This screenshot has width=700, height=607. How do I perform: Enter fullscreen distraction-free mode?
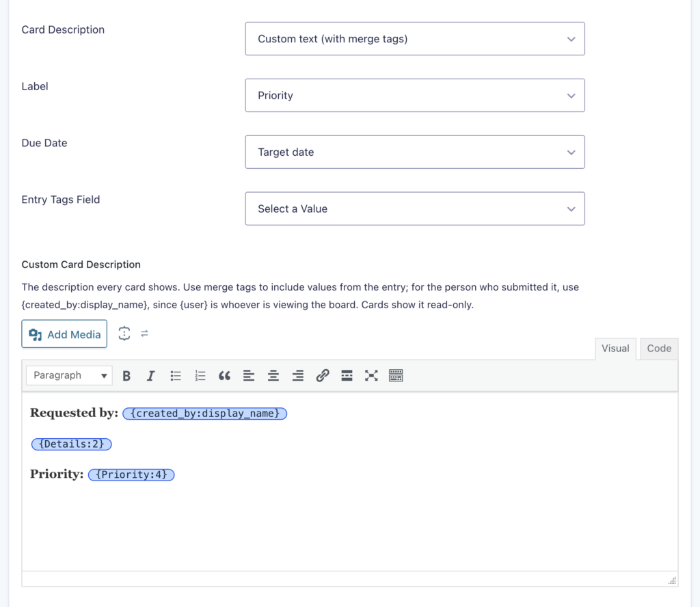pos(371,376)
